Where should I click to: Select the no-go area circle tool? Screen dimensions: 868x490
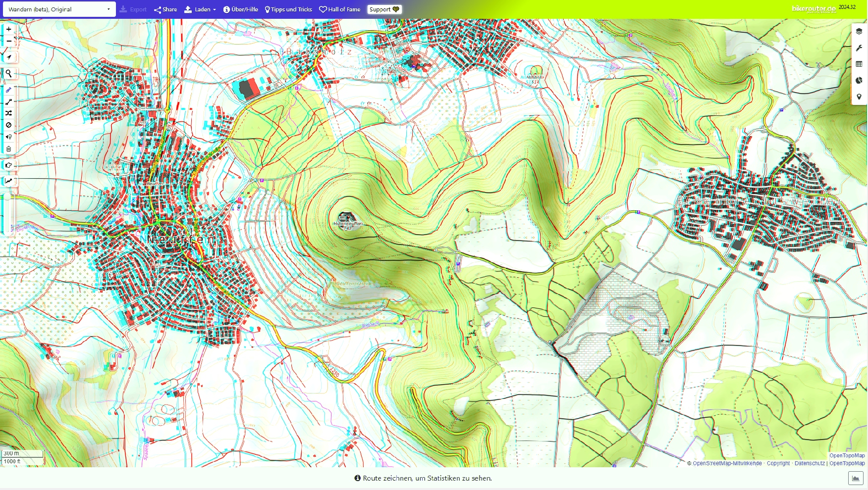(x=8, y=125)
